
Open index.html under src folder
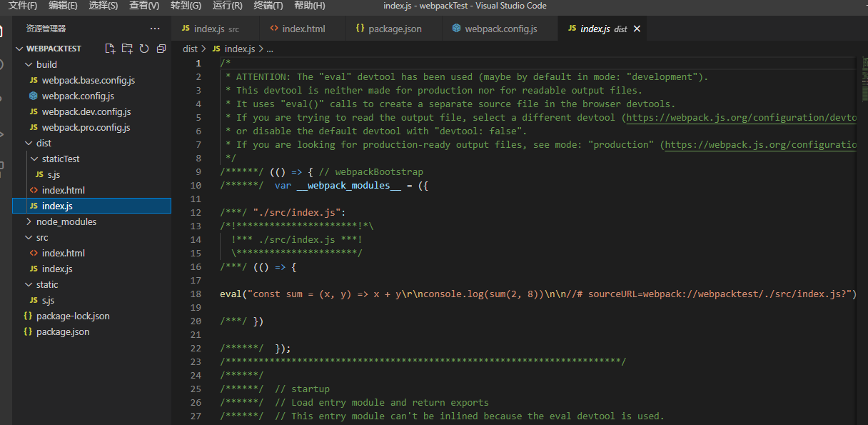click(91, 253)
